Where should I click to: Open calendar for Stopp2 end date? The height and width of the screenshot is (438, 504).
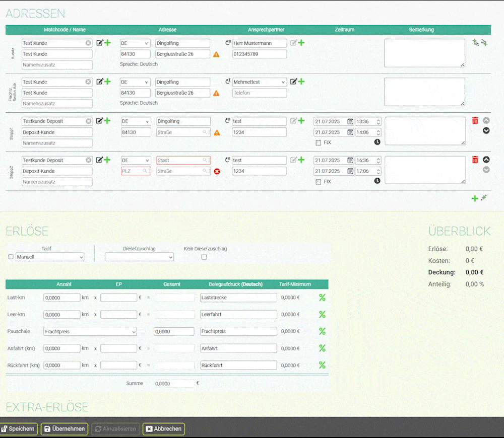(350, 171)
